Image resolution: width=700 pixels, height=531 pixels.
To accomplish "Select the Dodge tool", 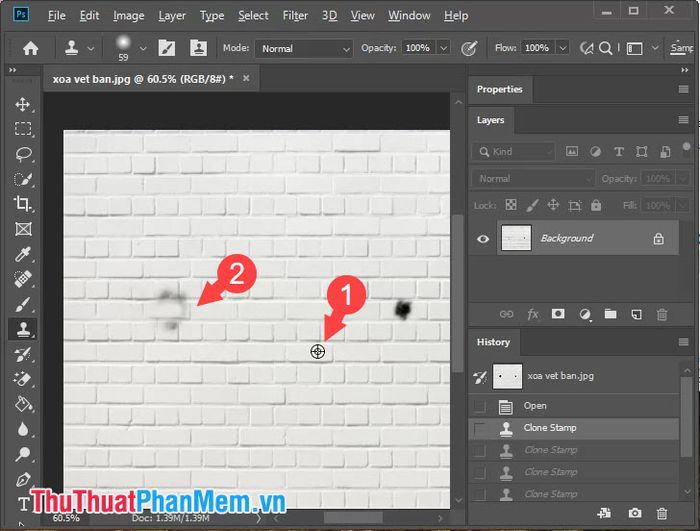I will [23, 454].
